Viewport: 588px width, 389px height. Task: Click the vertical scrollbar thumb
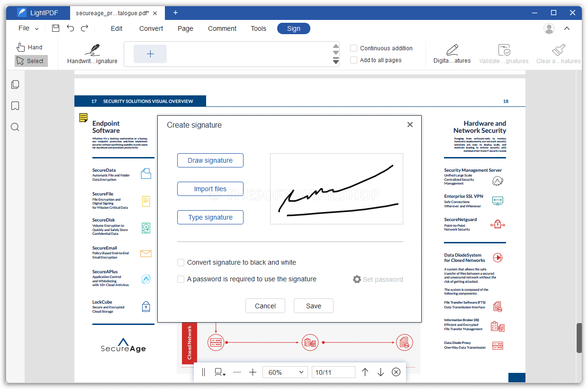point(579,338)
